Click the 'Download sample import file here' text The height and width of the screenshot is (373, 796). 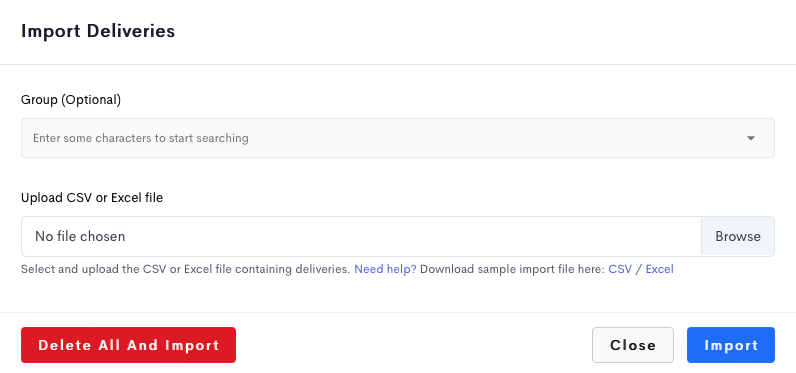coord(512,269)
